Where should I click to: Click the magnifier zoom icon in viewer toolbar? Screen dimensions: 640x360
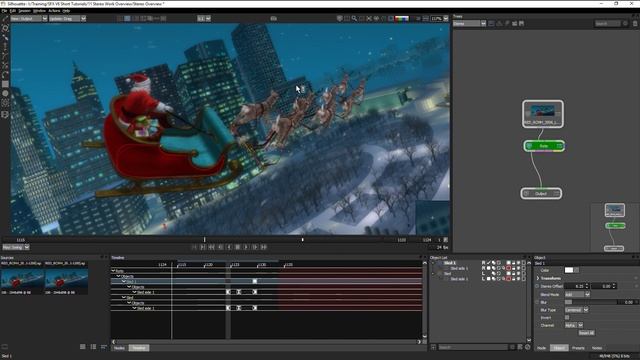354,18
